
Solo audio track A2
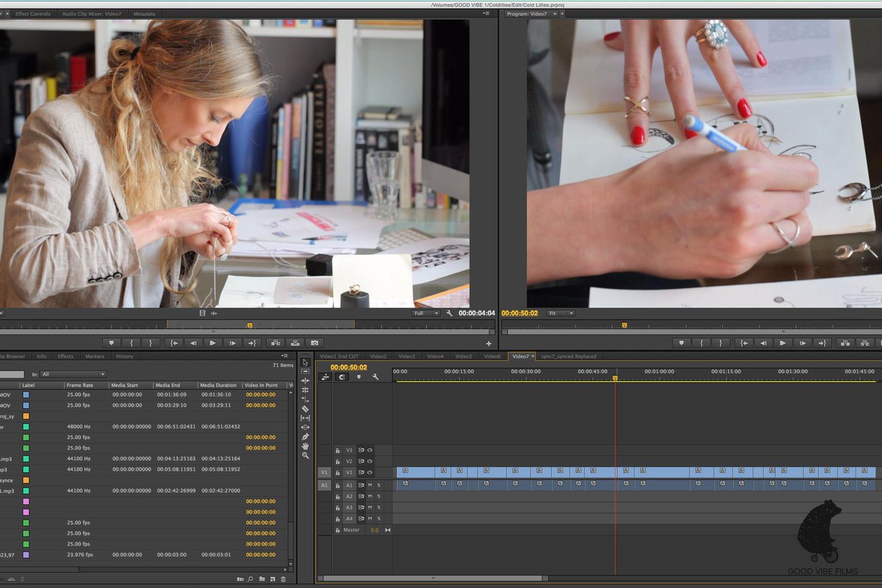(379, 496)
